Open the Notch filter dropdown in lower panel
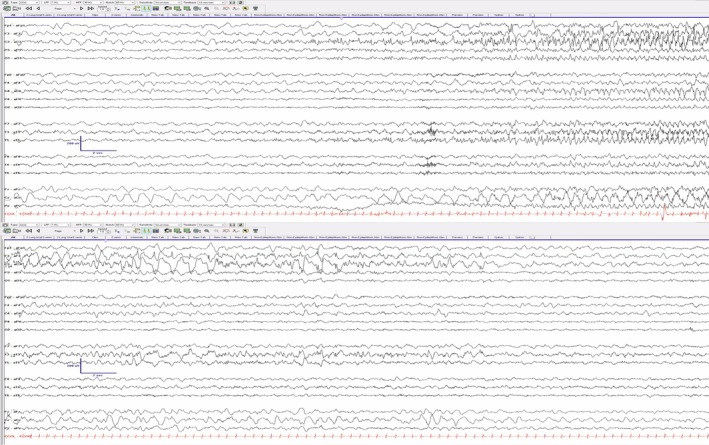The width and height of the screenshot is (709, 445). pyautogui.click(x=125, y=225)
